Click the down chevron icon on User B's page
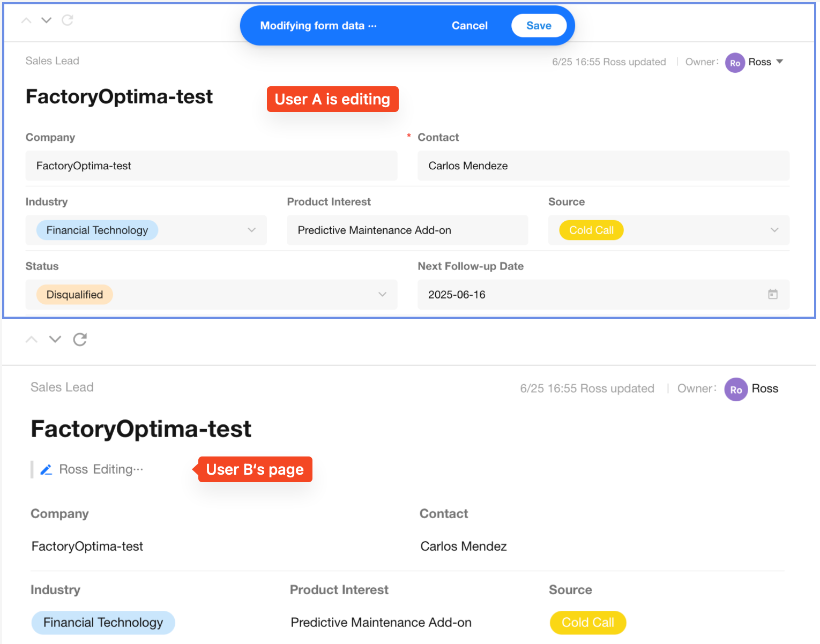The image size is (820, 644). coord(55,339)
